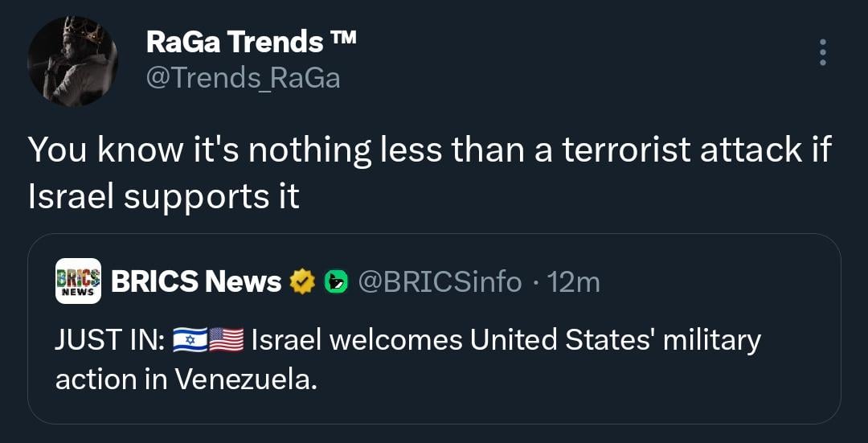Open the @Trends_RaGa handle link
The image size is (868, 443).
pyautogui.click(x=243, y=78)
